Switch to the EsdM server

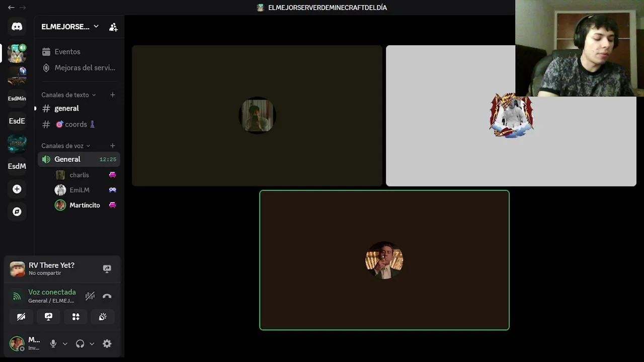pos(17,166)
